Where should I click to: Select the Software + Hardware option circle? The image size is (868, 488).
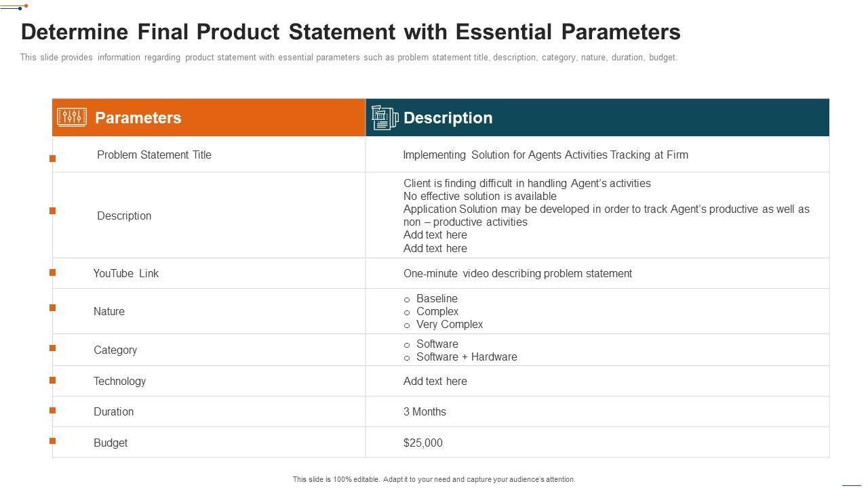tap(407, 358)
